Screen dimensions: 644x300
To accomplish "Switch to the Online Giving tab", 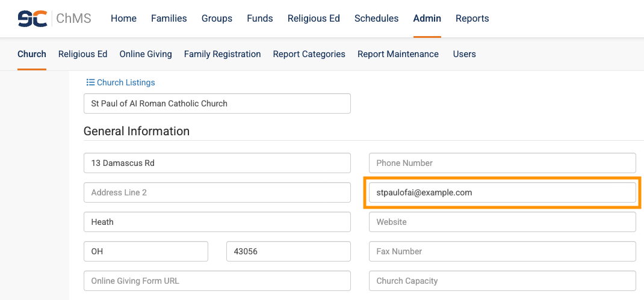I will tap(146, 54).
